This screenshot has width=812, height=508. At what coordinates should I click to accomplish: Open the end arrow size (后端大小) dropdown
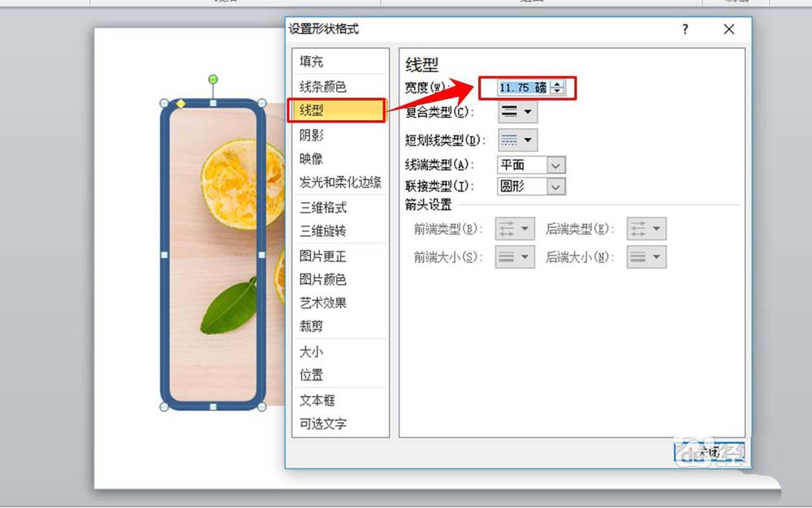click(x=646, y=257)
